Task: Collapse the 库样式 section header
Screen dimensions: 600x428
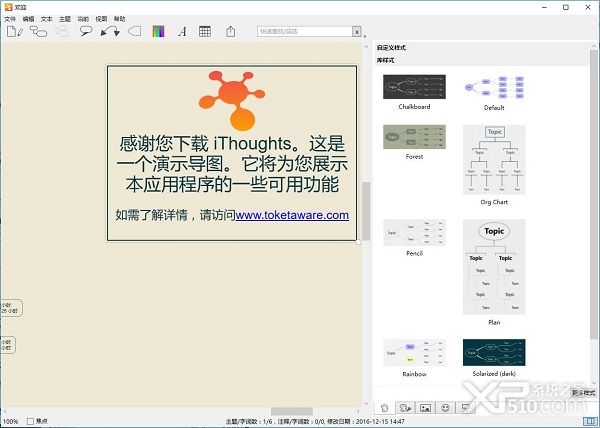Action: click(x=385, y=60)
